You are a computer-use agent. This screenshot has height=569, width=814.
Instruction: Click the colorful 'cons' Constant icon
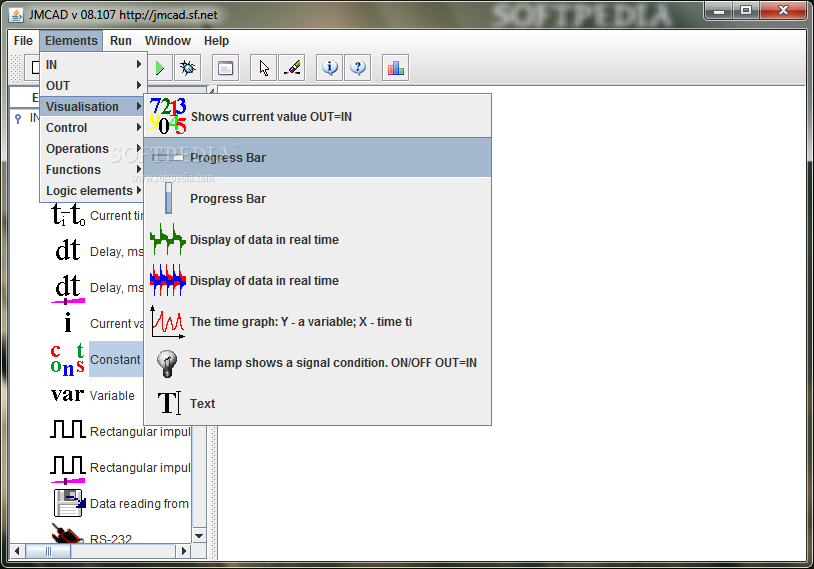coord(68,359)
